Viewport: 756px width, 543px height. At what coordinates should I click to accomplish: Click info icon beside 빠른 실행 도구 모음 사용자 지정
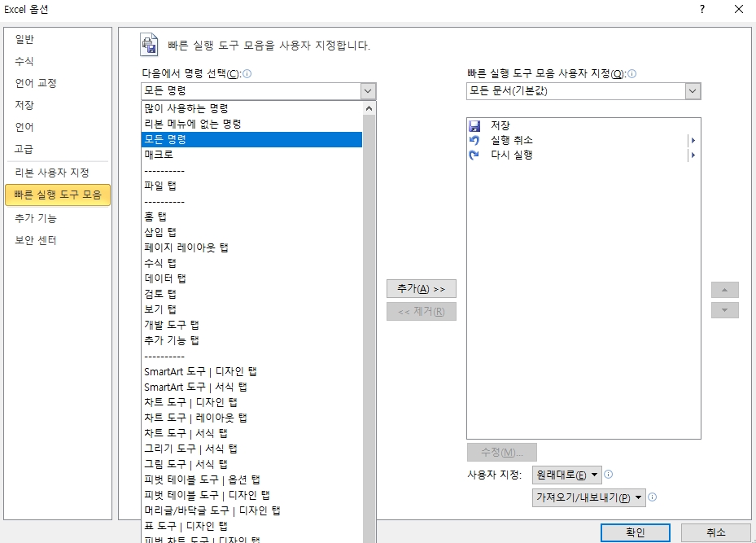click(x=631, y=74)
